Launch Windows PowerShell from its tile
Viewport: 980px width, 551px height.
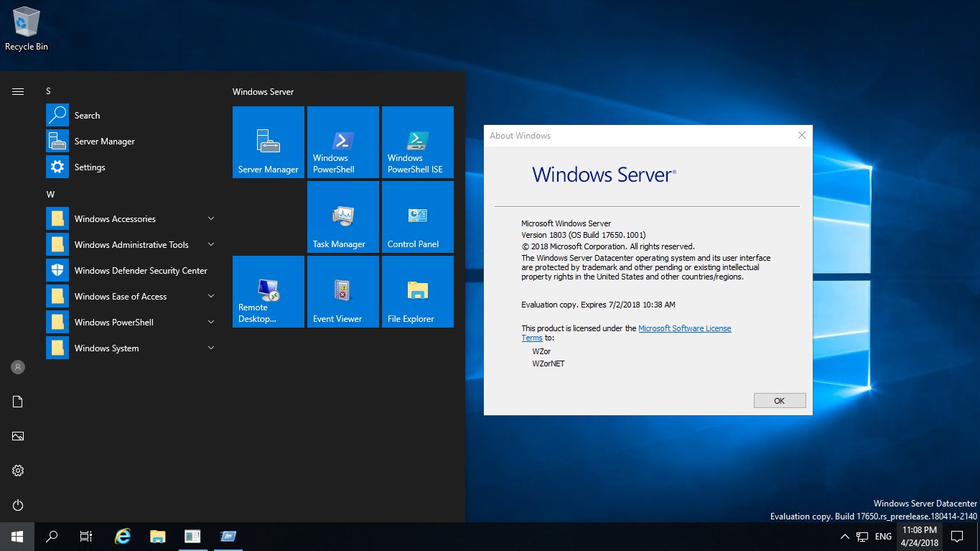click(x=342, y=142)
